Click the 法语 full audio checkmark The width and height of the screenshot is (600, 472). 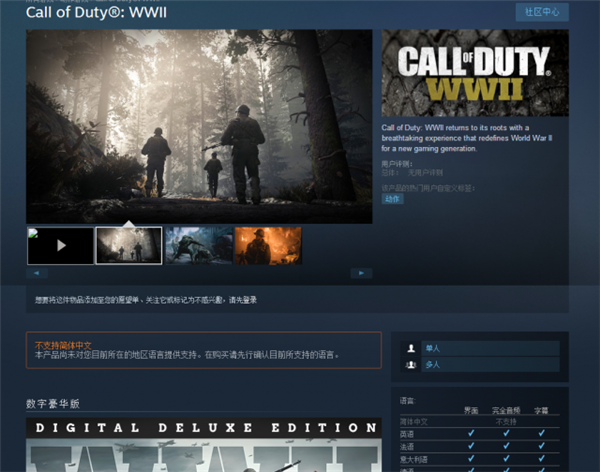coord(506,446)
